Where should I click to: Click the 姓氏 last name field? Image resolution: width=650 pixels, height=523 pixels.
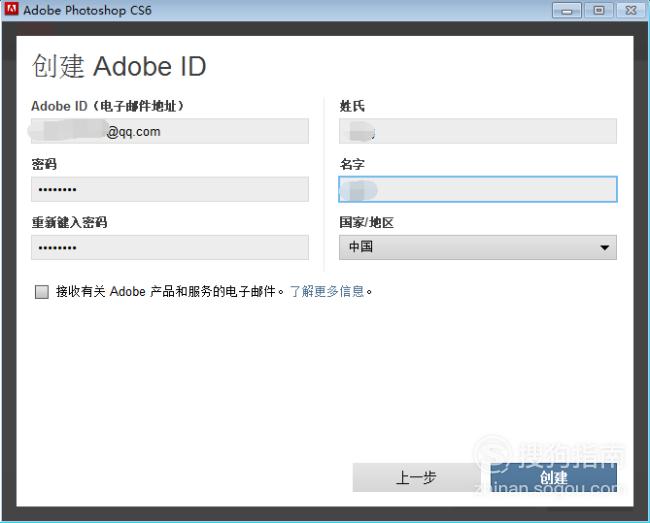pyautogui.click(x=478, y=131)
